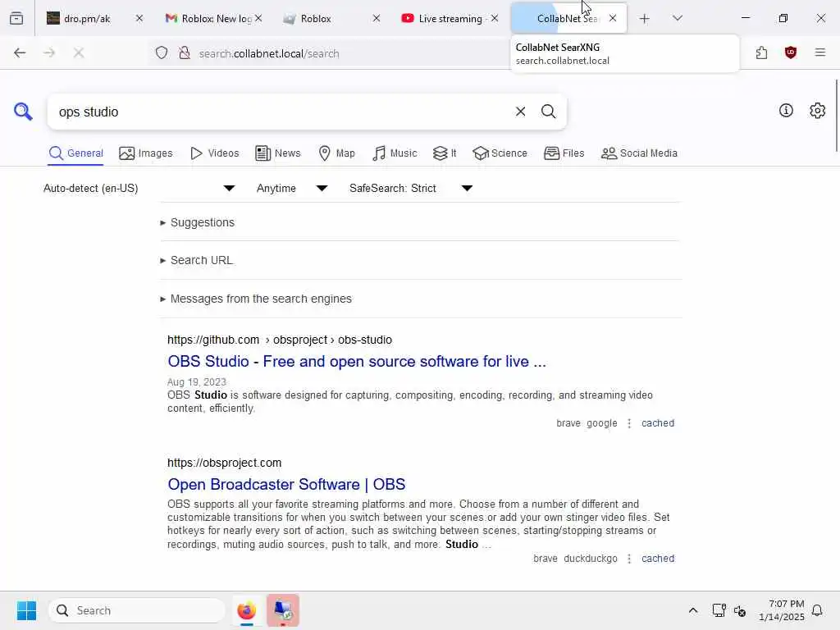Open cached link for the GitHub result
840x630 pixels.
(x=658, y=423)
